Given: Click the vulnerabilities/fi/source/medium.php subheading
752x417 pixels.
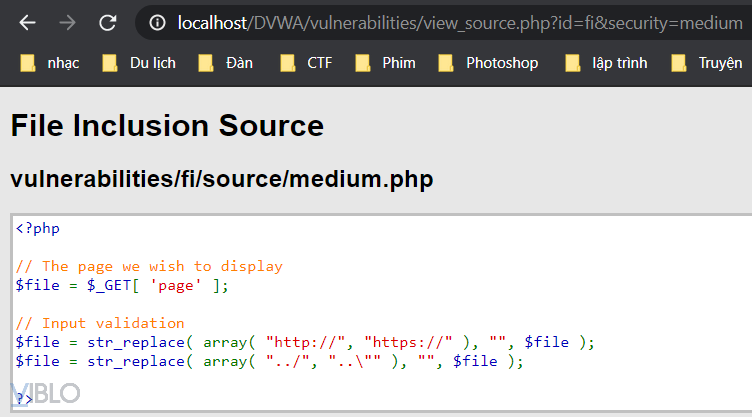Looking at the screenshot, I should pos(222,180).
